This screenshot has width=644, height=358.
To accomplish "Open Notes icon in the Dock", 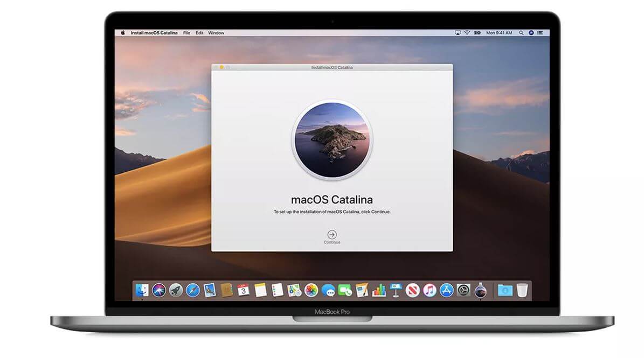I will click(x=260, y=290).
